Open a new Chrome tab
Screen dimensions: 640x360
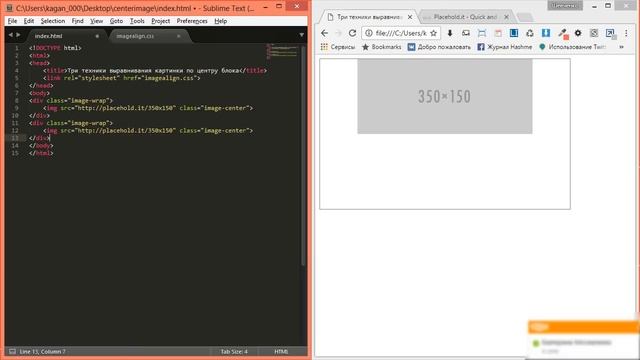click(x=525, y=17)
